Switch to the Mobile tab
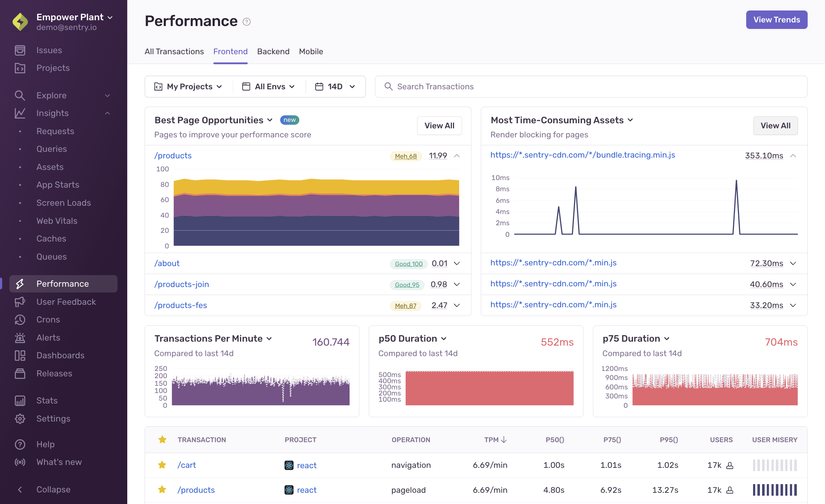Viewport: 825px width, 504px height. coord(311,51)
